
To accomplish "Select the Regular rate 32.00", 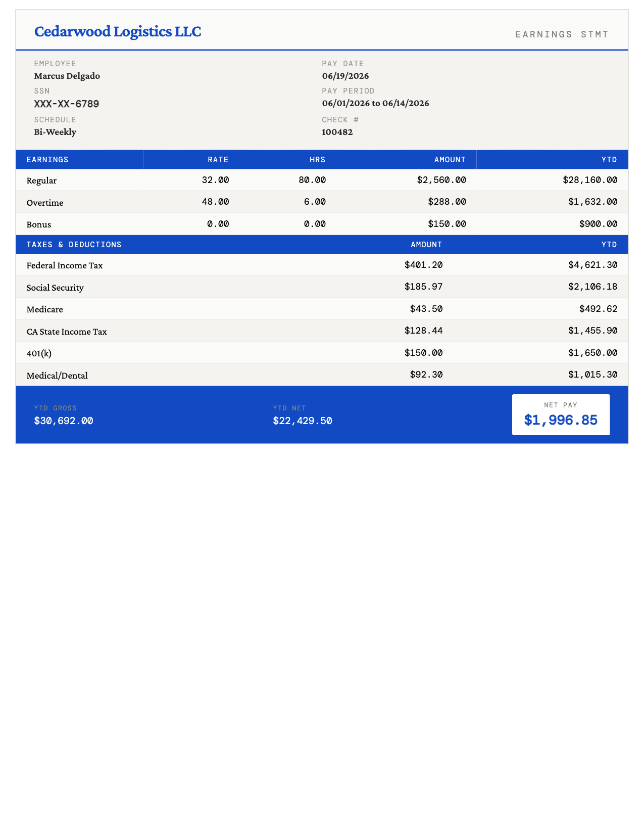I will 215,180.
